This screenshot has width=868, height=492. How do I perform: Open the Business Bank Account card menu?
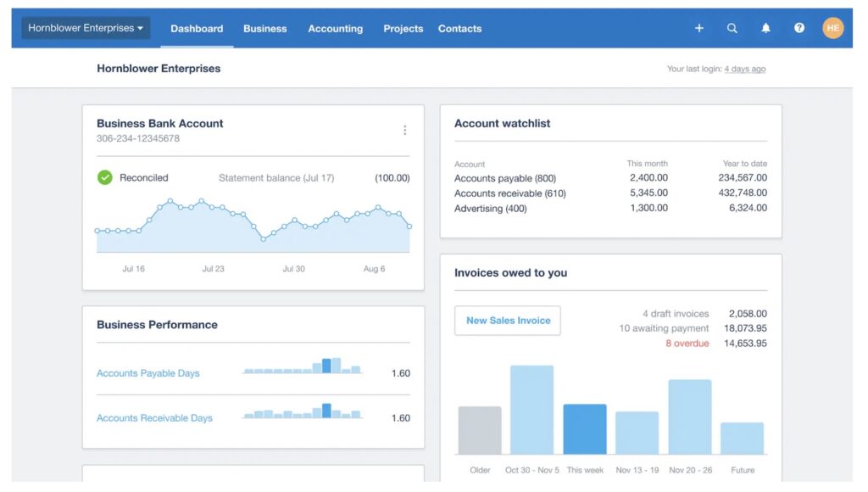pyautogui.click(x=405, y=129)
